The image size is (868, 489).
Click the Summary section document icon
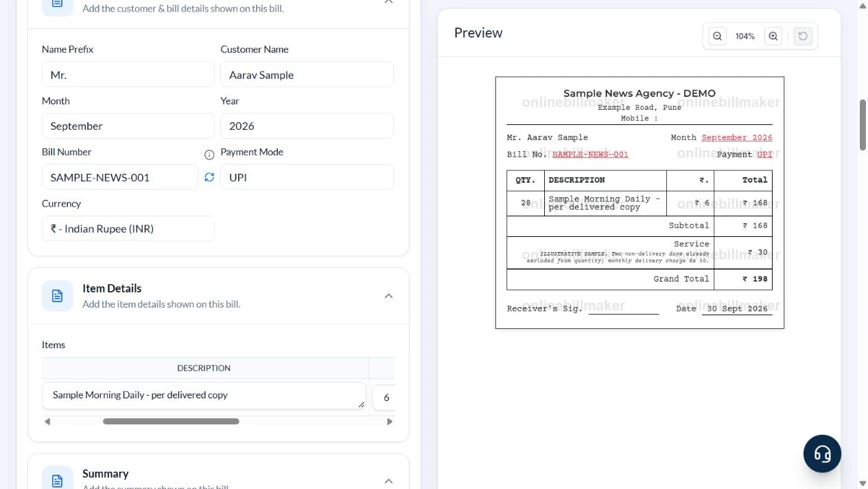coord(58,480)
